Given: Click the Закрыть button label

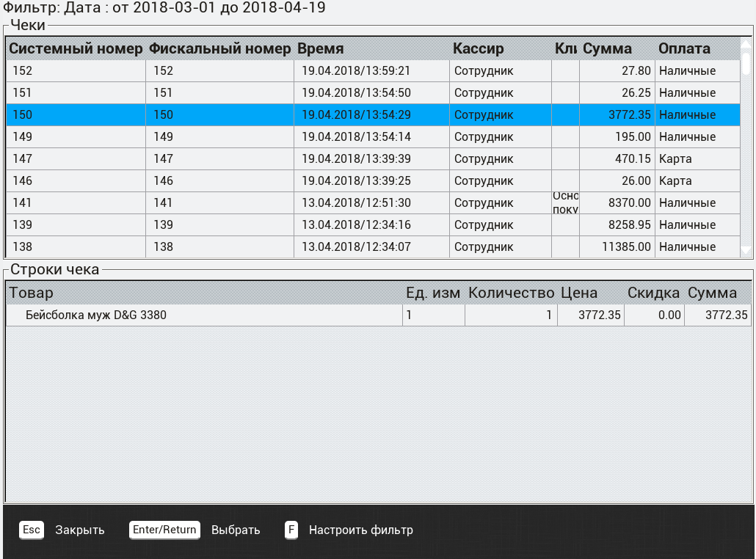Looking at the screenshot, I should click(x=80, y=530).
